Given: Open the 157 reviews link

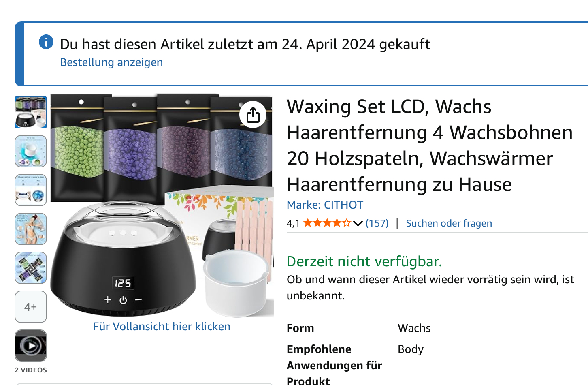Looking at the screenshot, I should 377,223.
